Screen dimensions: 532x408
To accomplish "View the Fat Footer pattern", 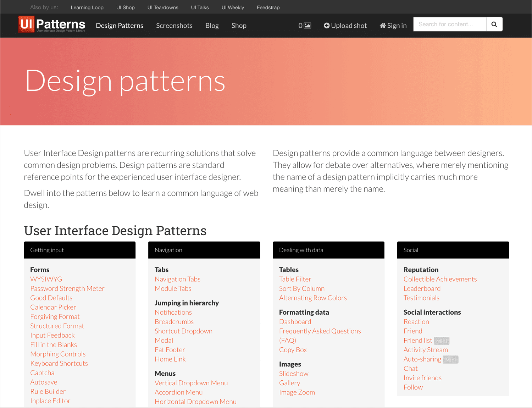I will (x=170, y=350).
